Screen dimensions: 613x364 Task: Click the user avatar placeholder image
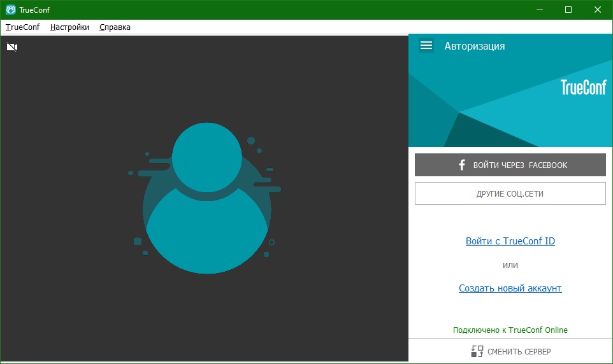(x=205, y=199)
